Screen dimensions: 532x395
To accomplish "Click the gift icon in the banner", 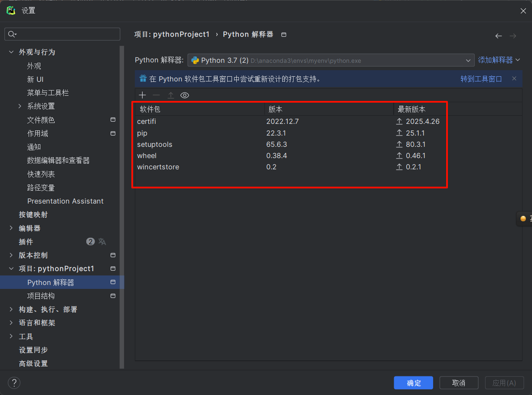I will pos(143,78).
